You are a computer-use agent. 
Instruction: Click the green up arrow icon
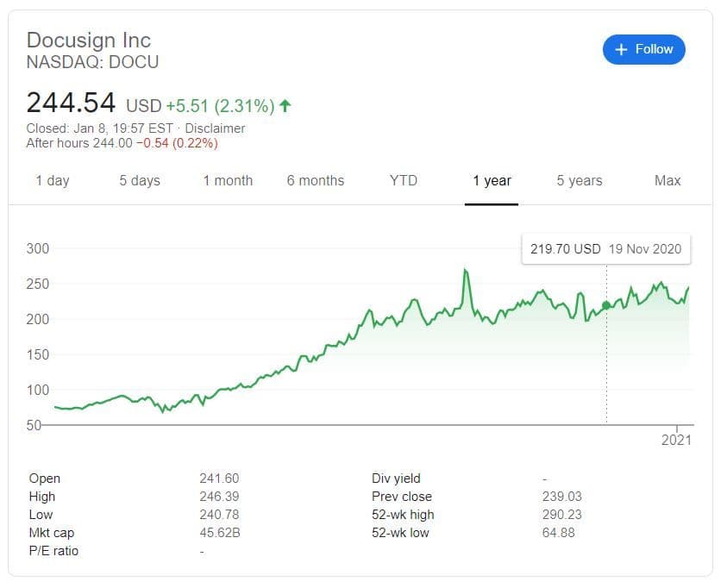click(x=285, y=106)
